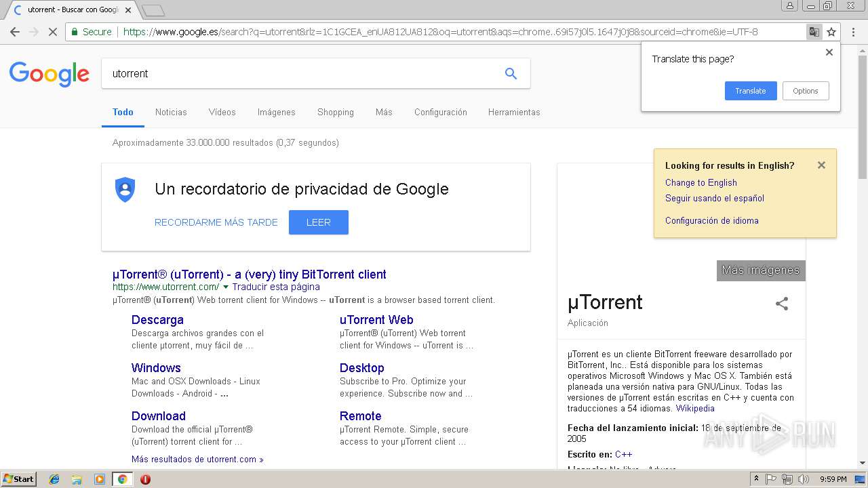Click the Más imágenes button
The width and height of the screenshot is (868, 488).
click(761, 270)
